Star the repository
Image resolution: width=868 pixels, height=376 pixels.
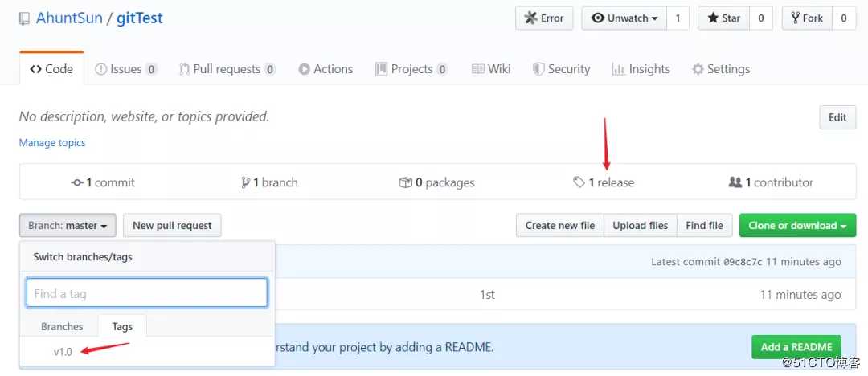click(x=723, y=18)
